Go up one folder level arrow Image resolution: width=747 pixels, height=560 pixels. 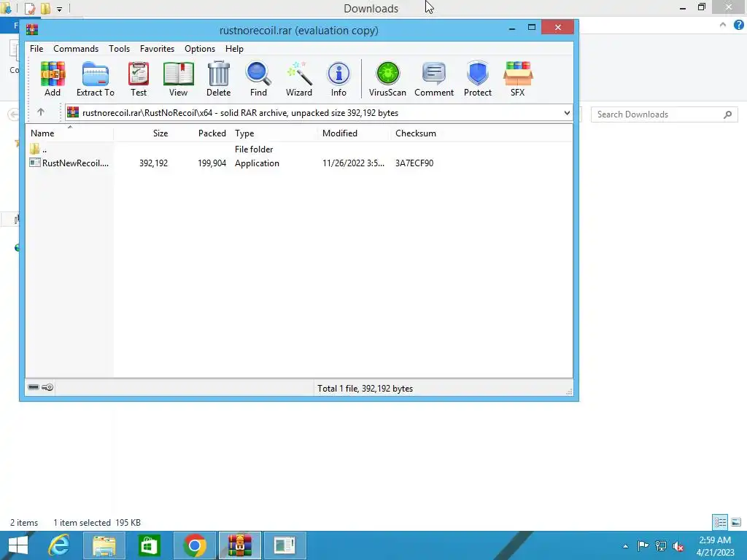pos(41,112)
